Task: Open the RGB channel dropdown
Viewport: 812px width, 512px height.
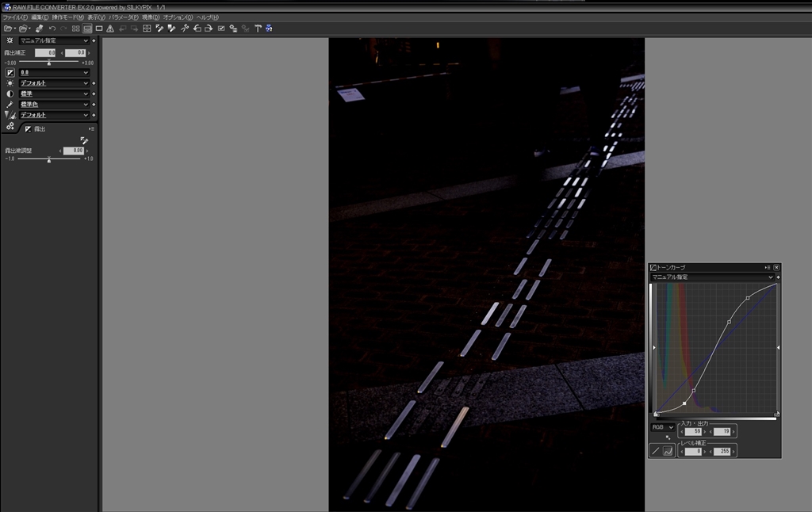Action: point(662,427)
